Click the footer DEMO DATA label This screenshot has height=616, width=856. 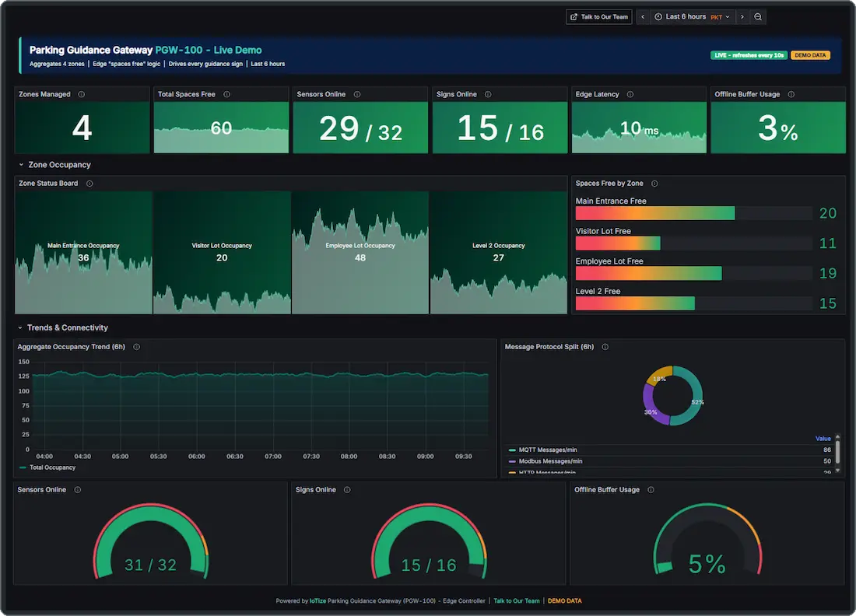coord(564,601)
